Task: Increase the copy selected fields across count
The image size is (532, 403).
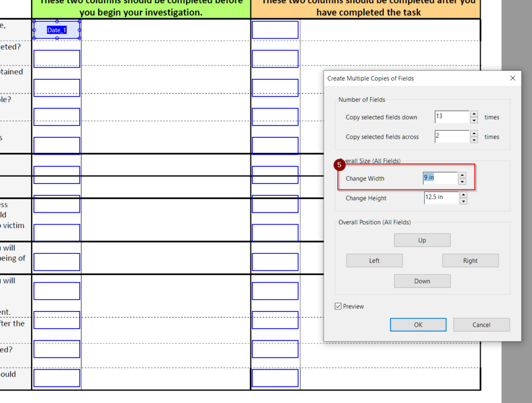Action: (x=474, y=133)
